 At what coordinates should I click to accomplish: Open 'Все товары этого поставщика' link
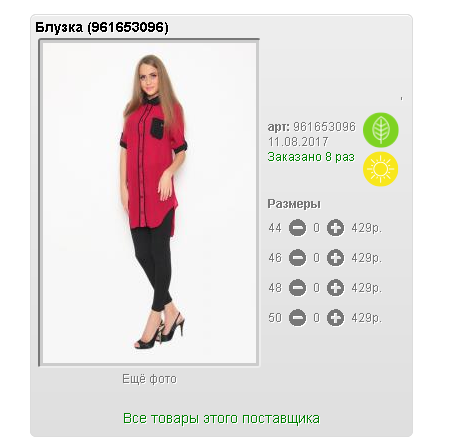coord(221,418)
